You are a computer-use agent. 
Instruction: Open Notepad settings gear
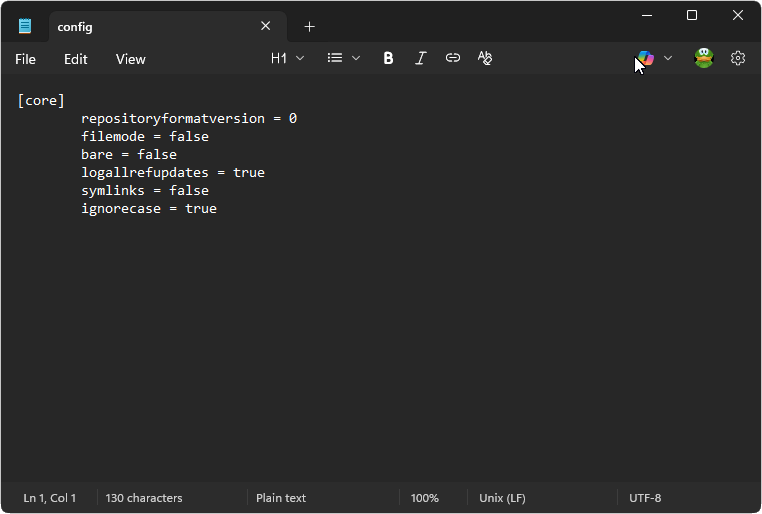738,58
